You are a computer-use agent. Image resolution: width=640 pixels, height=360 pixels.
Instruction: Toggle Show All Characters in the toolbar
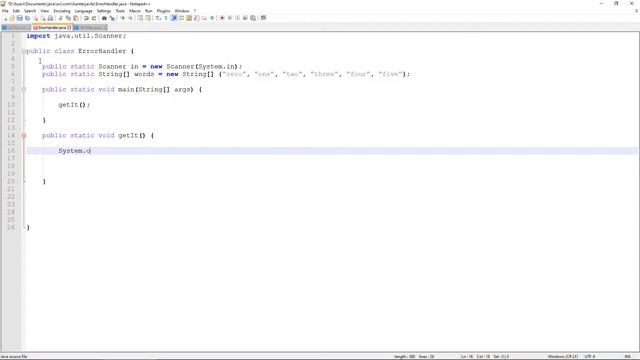pos(166,18)
